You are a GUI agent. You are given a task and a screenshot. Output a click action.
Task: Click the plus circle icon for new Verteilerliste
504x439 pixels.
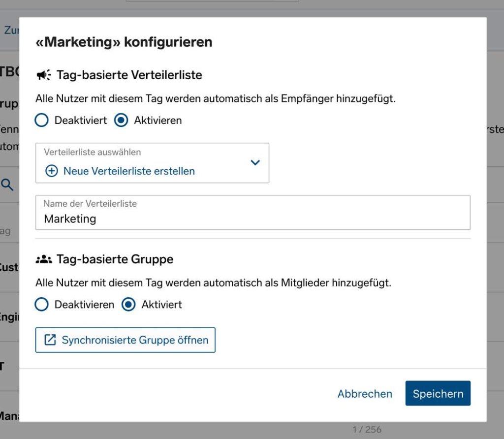51,171
